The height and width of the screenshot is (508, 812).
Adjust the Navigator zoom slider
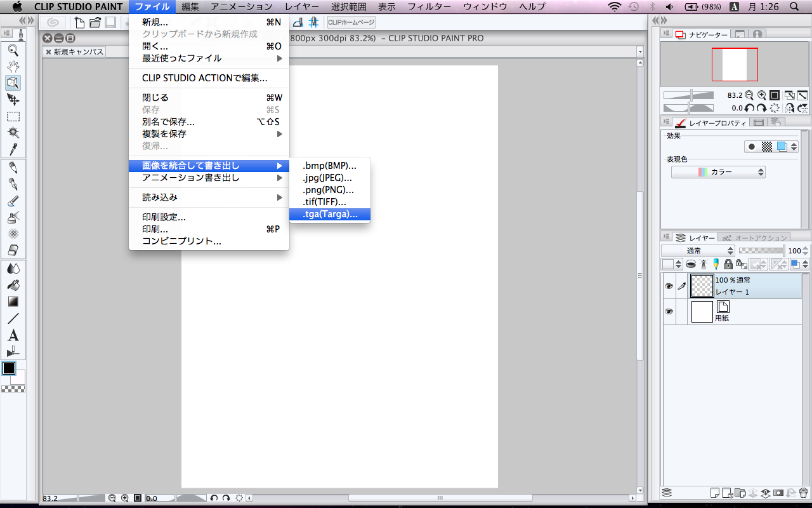pyautogui.click(x=688, y=95)
